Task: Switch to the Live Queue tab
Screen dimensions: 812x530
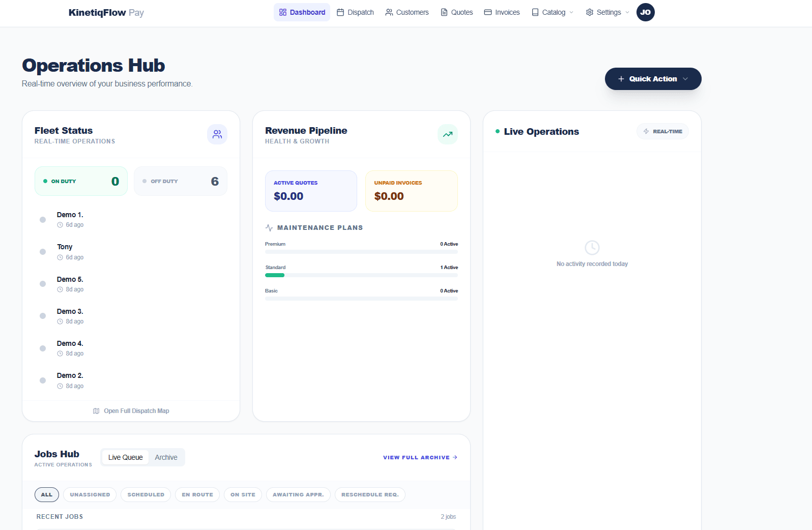Action: pos(126,457)
